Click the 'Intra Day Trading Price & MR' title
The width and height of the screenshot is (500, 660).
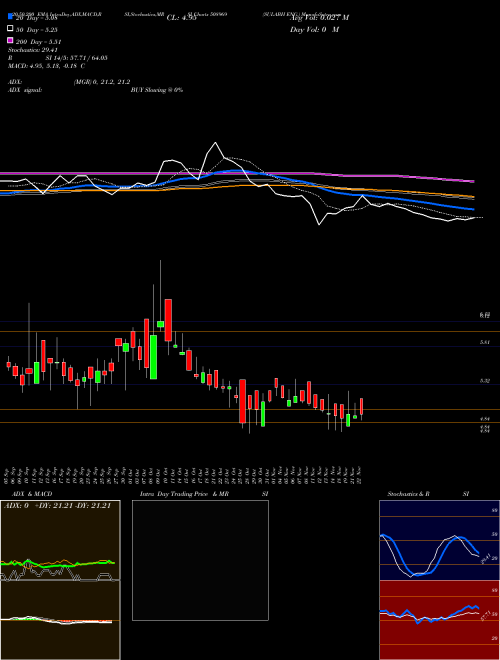[184, 494]
